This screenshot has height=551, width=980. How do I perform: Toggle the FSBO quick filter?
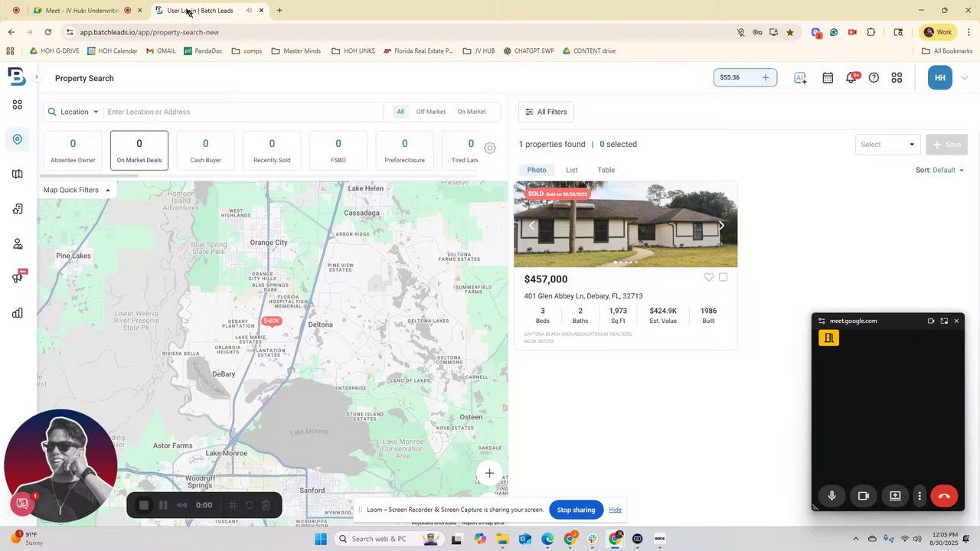click(x=338, y=151)
